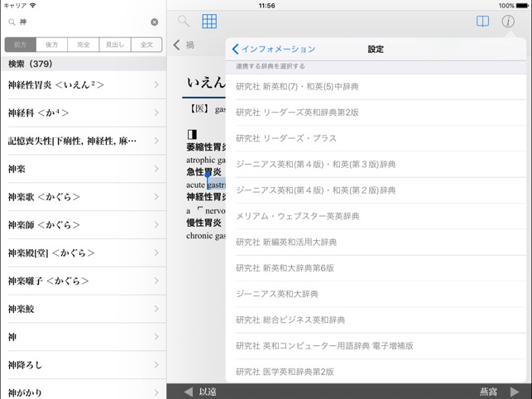Image resolution: width=532 pixels, height=399 pixels.
Task: Tap chevron on 神楽囃子 row
Action: pyautogui.click(x=156, y=281)
